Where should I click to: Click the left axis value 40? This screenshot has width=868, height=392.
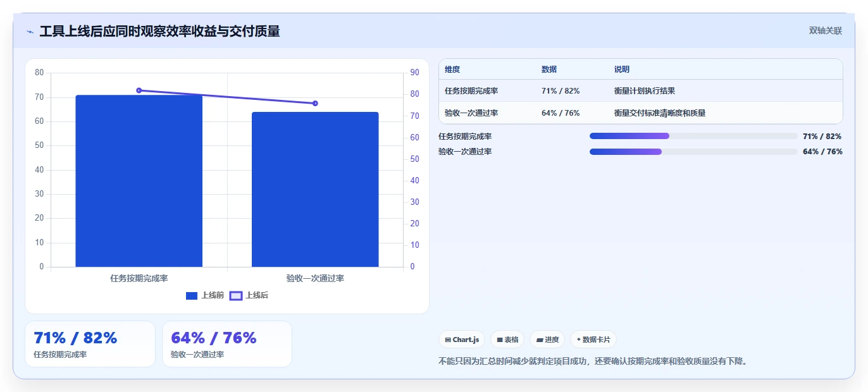point(39,170)
